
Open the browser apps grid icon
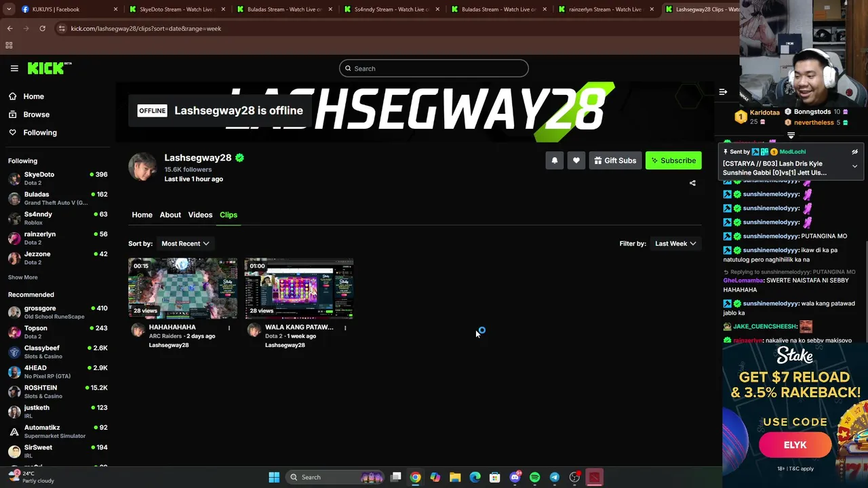[9, 45]
